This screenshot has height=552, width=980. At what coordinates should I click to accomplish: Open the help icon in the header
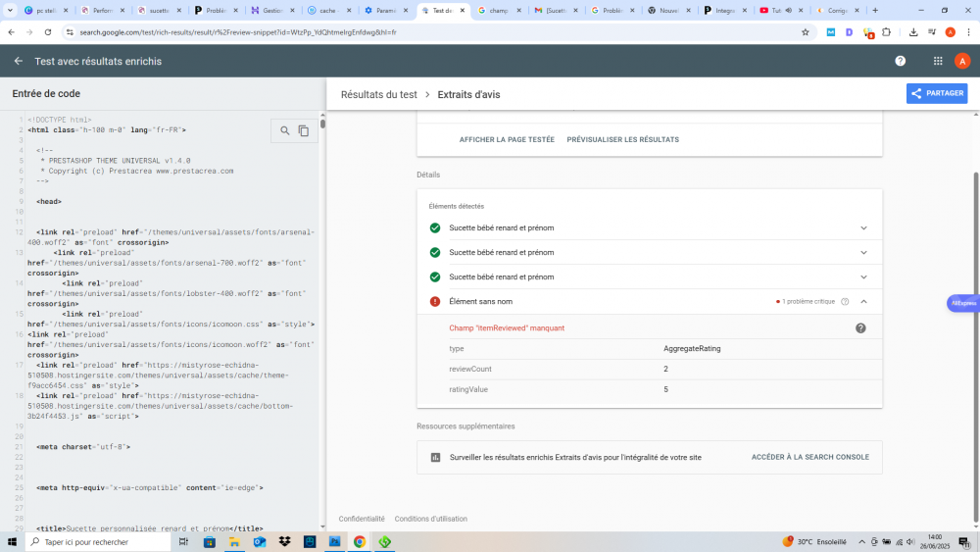[900, 61]
